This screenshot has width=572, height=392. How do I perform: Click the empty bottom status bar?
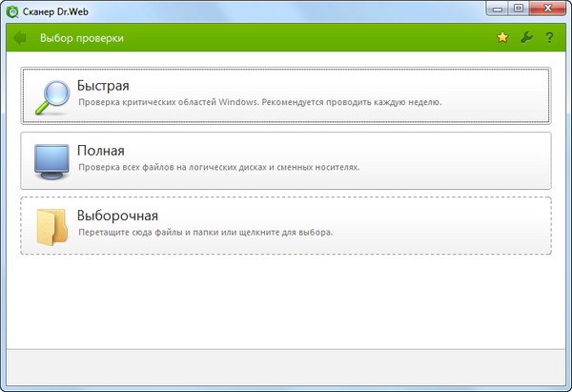(286, 366)
